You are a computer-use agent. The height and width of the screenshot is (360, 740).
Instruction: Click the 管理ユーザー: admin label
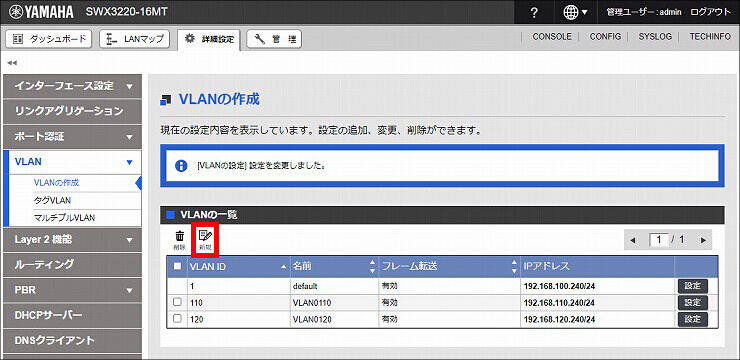(x=643, y=12)
